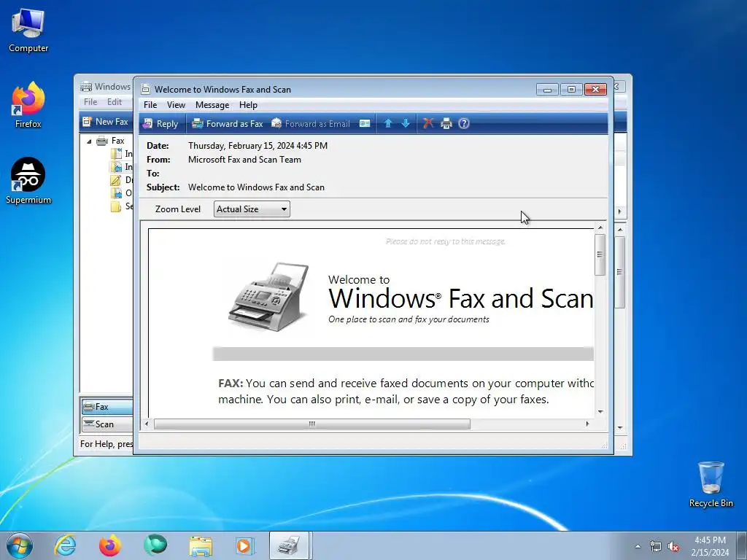Click the right arrow of horizontal scrollbar
The height and width of the screenshot is (560, 747).
587,424
